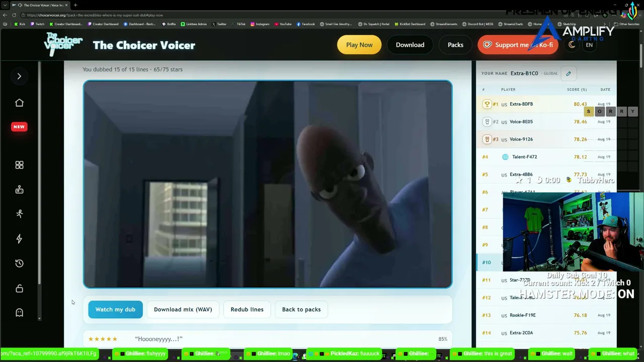
Task: Reload the page with refresh icon
Action: [x=14, y=15]
